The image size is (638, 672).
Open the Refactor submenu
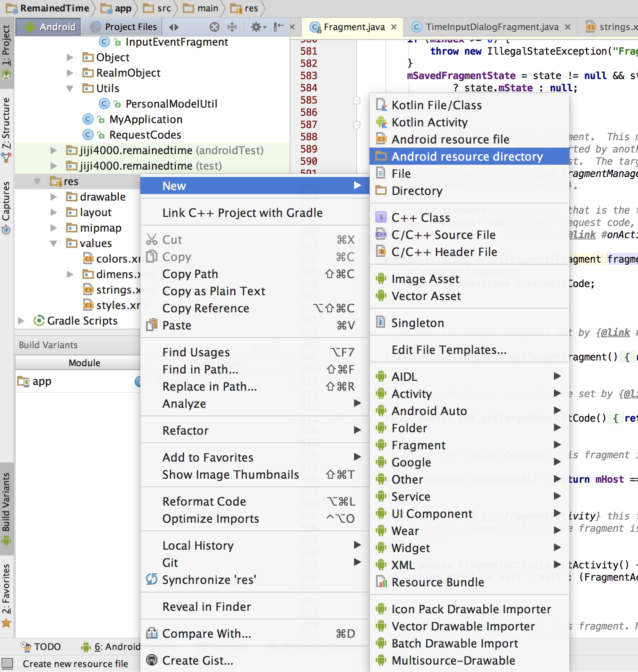(255, 431)
